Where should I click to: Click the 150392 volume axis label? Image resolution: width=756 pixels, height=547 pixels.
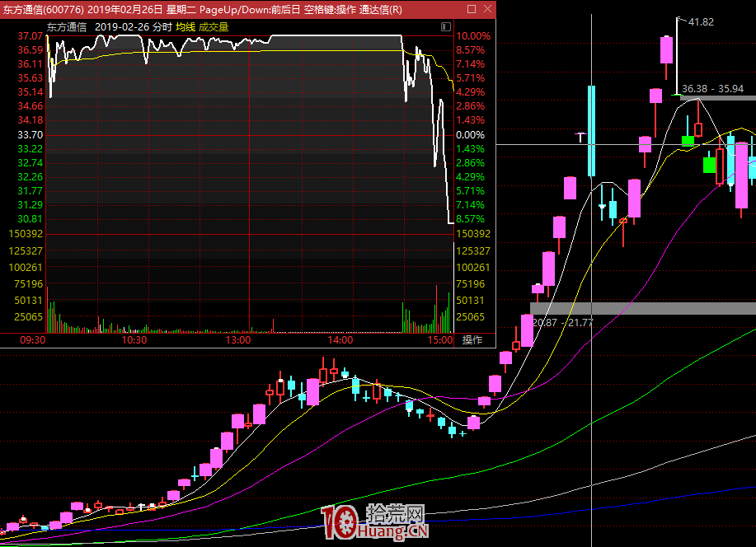point(28,234)
